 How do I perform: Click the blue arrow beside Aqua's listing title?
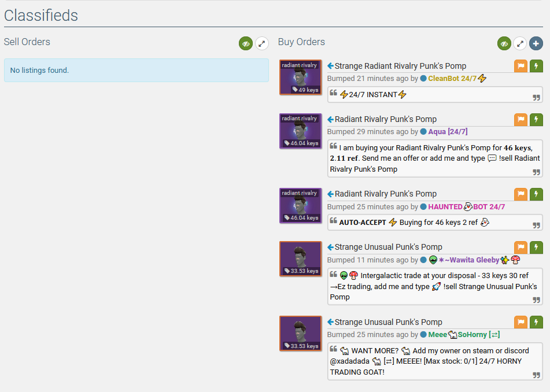coord(330,120)
